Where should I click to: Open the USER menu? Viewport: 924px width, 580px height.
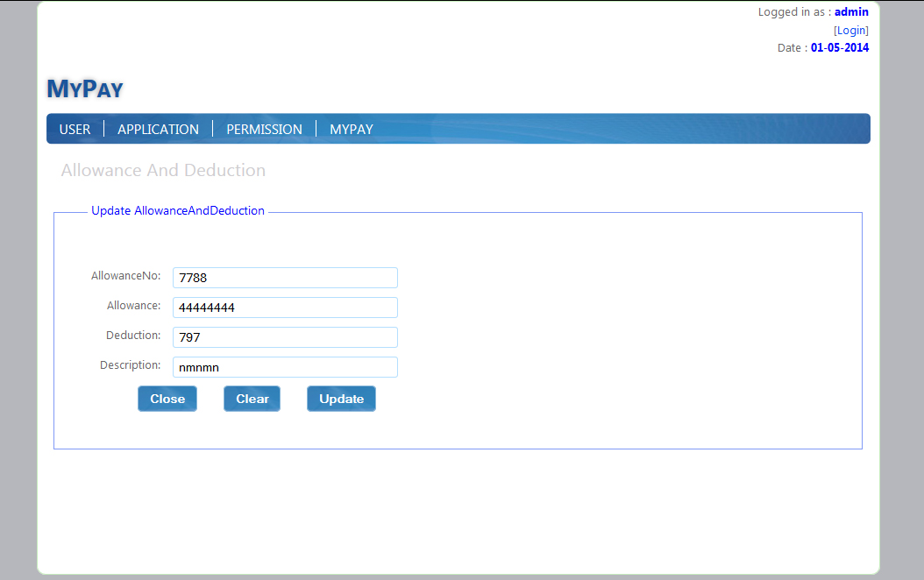(x=75, y=129)
